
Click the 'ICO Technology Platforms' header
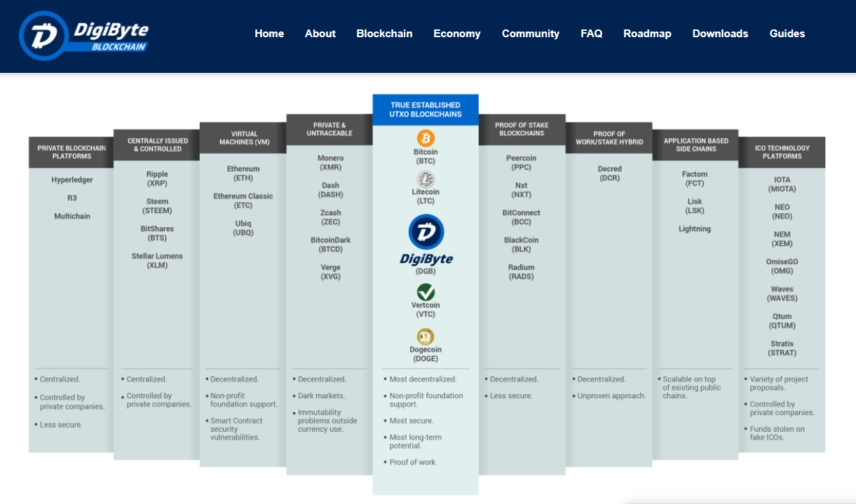coord(782,152)
